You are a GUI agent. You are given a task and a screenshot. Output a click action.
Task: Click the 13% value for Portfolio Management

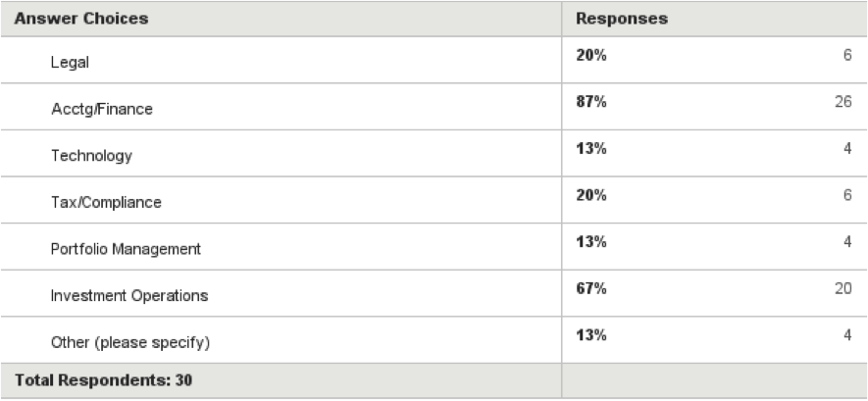tap(591, 242)
